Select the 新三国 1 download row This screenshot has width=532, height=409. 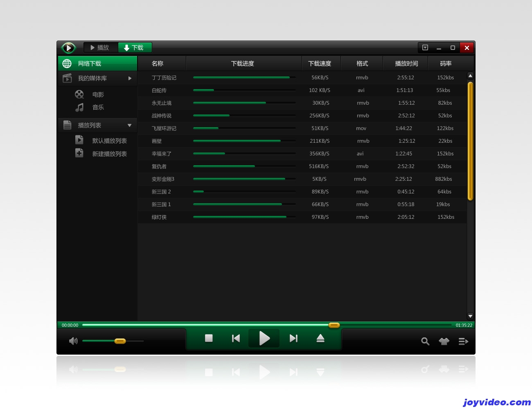302,204
